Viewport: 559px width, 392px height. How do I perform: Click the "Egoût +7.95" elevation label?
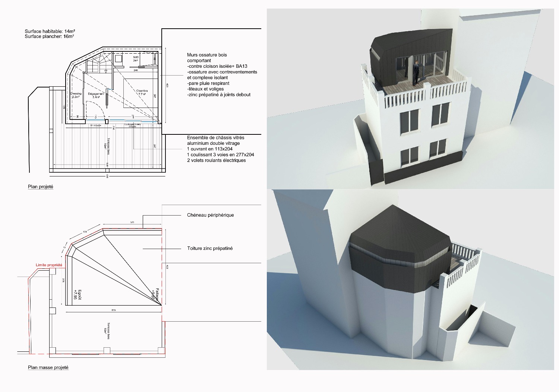pyautogui.click(x=77, y=294)
